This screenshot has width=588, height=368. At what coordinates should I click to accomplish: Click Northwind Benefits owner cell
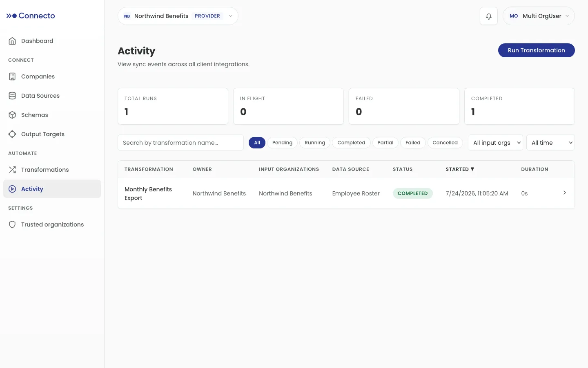coord(219,193)
